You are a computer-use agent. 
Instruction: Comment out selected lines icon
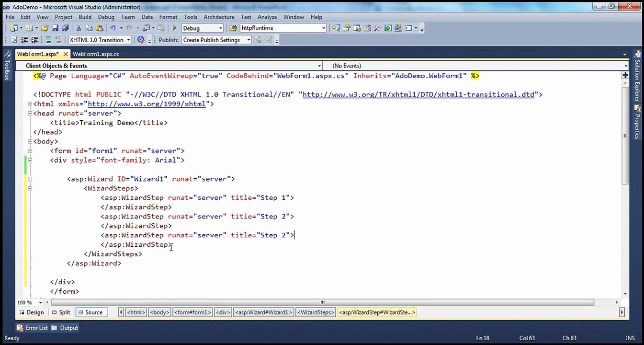[47, 40]
